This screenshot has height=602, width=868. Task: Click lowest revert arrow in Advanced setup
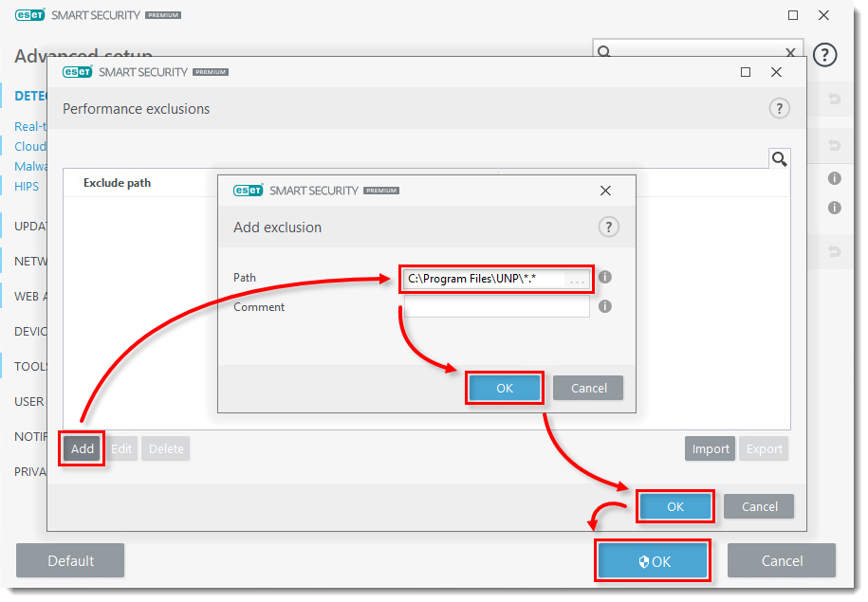coord(834,251)
